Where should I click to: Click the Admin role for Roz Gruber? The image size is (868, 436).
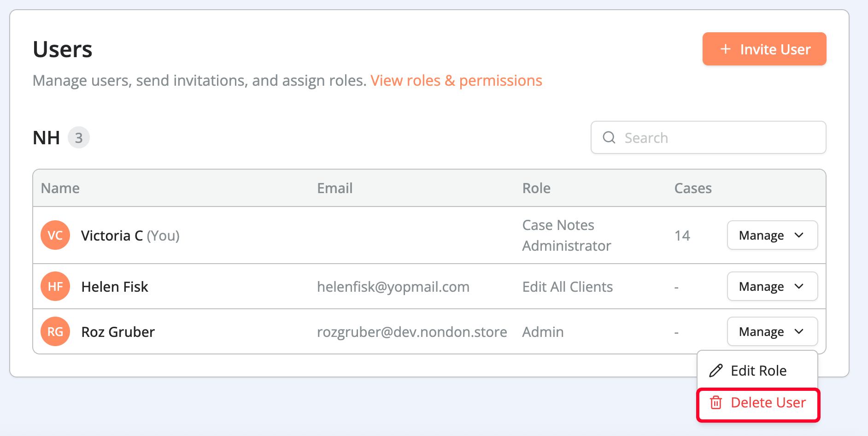coord(543,332)
